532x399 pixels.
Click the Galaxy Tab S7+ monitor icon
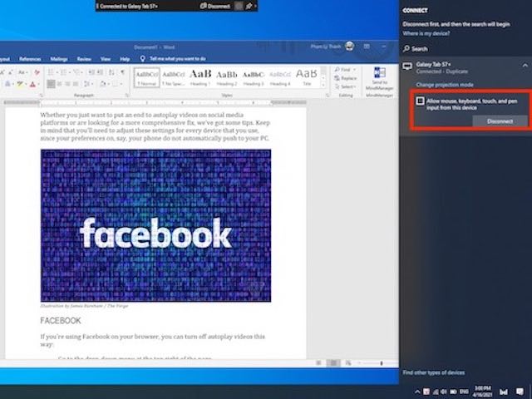(407, 66)
